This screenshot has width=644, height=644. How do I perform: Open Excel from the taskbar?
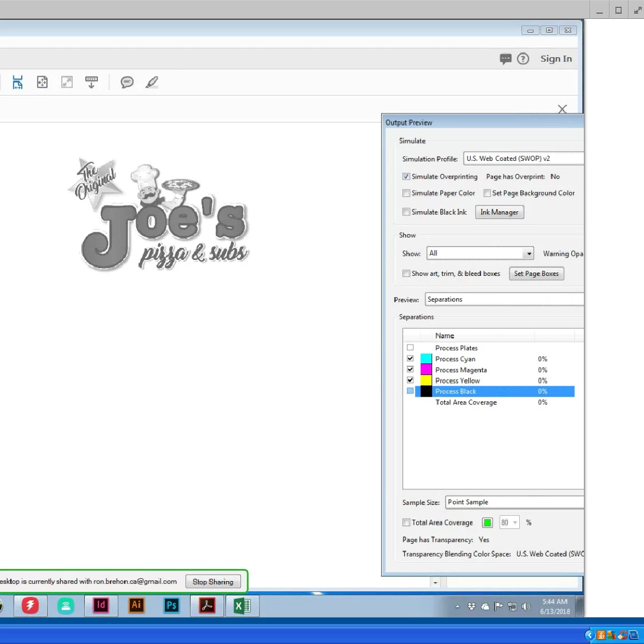[x=242, y=606]
